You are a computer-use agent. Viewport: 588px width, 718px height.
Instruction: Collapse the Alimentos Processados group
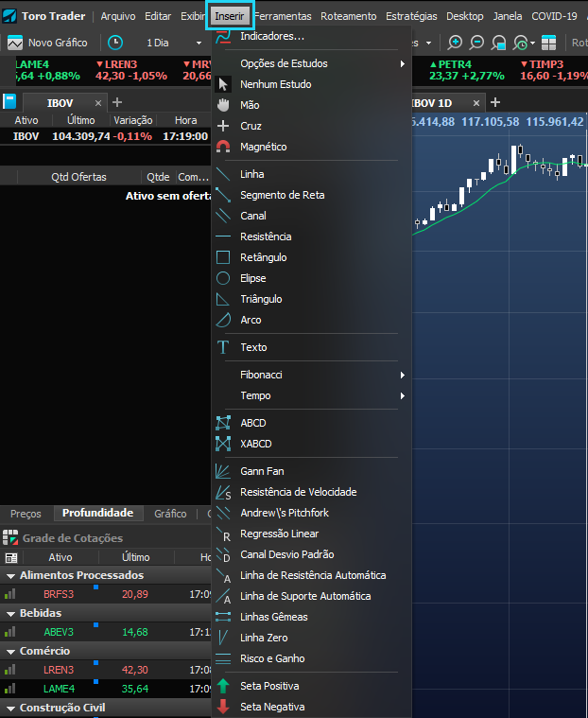pos(11,575)
